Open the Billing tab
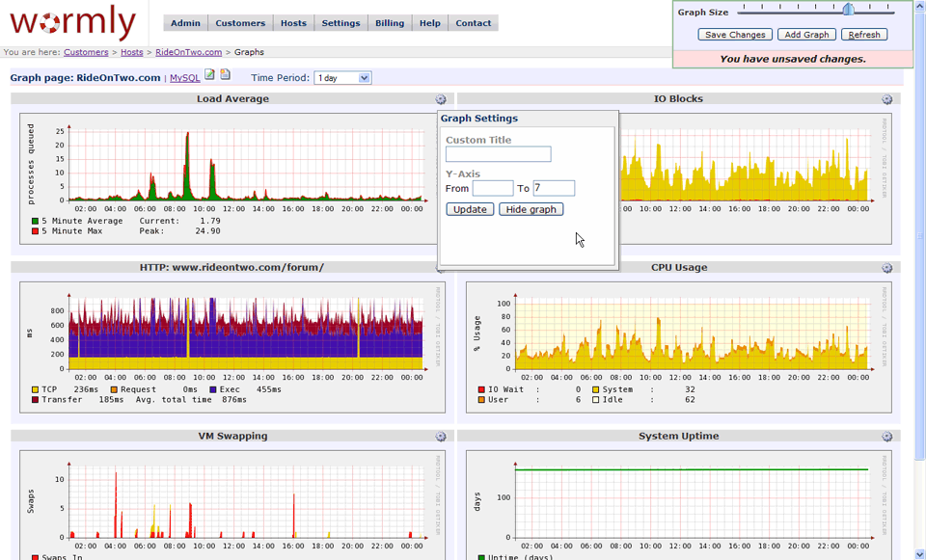Image resolution: width=926 pixels, height=560 pixels. tap(389, 22)
